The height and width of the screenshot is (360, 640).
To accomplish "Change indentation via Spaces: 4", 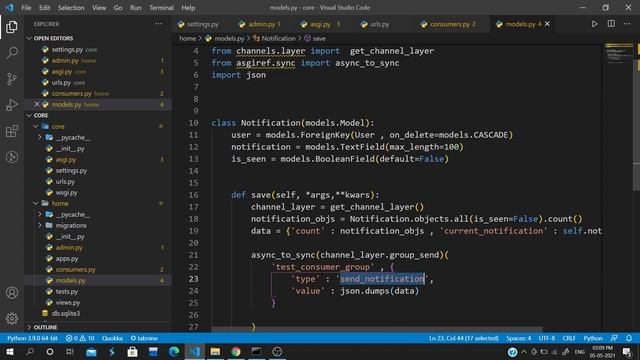I will coord(518,338).
